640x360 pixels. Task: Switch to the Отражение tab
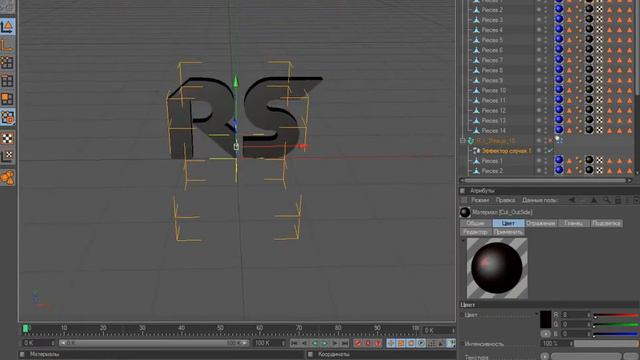tap(541, 223)
